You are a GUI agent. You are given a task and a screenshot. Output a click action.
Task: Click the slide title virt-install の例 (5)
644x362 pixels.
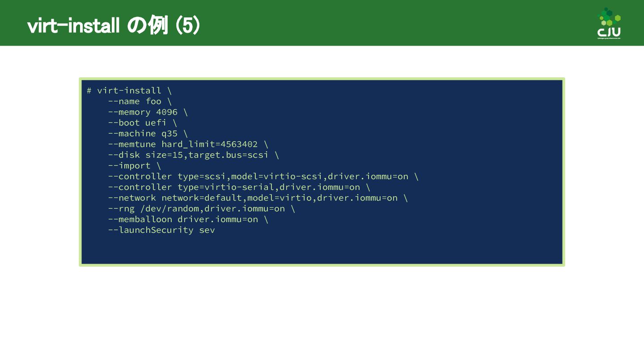(114, 26)
